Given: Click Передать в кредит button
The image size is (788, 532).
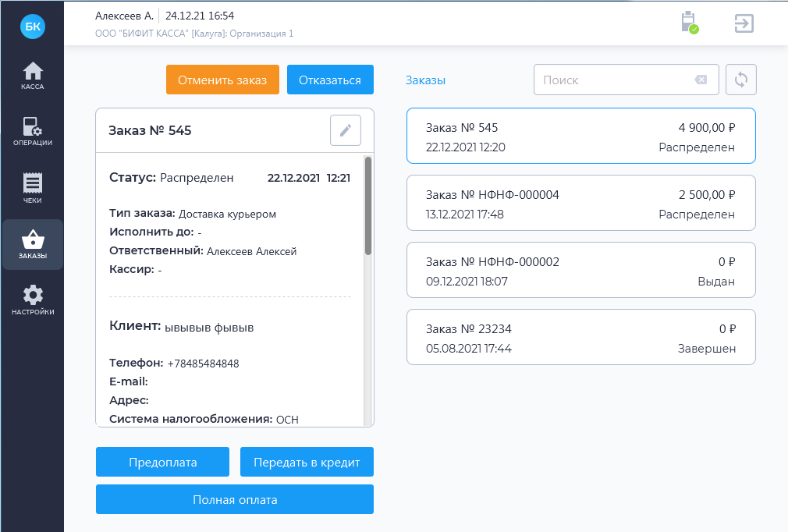Looking at the screenshot, I should click(x=307, y=462).
